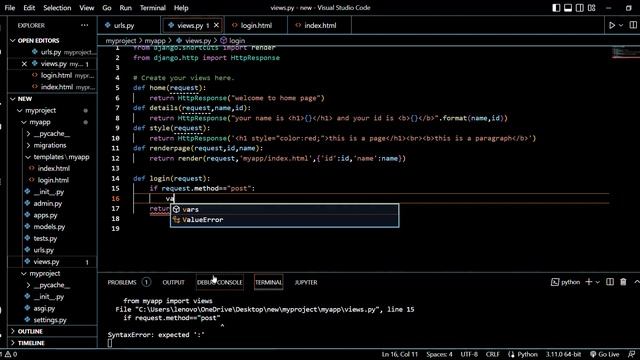Screen dimensions: 640x360
Task: Click Ln 16, Col 11 status item
Action: (400, 354)
